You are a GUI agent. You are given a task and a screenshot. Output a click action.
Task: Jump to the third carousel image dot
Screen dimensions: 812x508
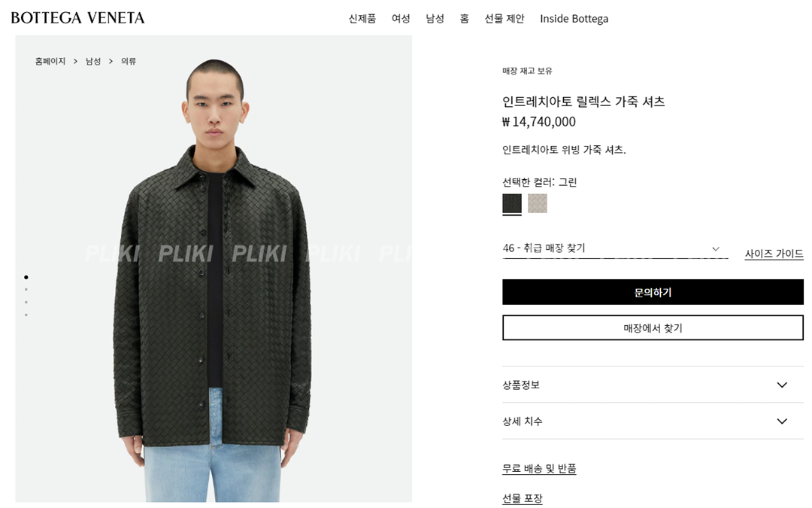point(26,303)
